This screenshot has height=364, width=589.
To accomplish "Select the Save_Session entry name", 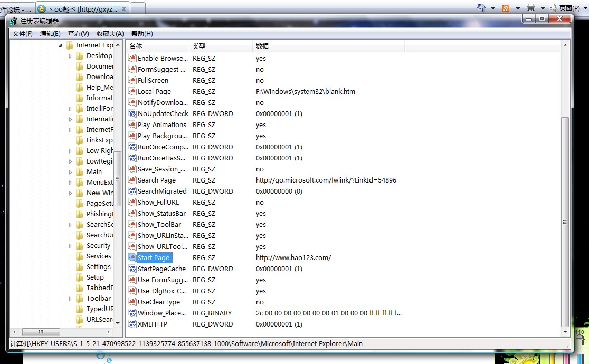I will click(161, 169).
